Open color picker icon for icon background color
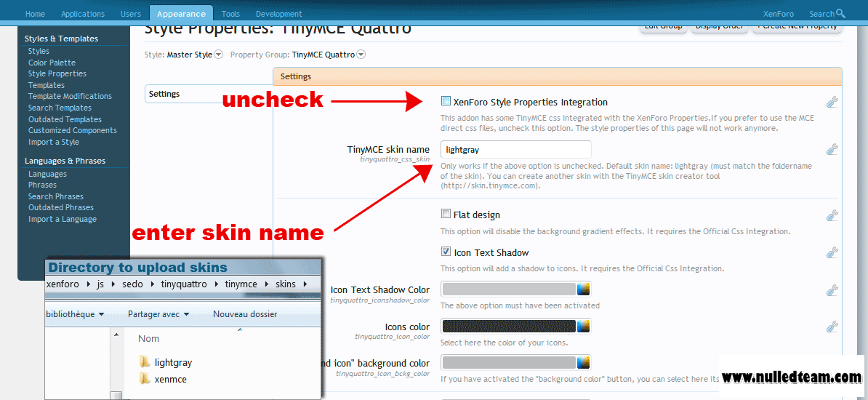Viewport: 868px width, 400px height. pyautogui.click(x=583, y=363)
